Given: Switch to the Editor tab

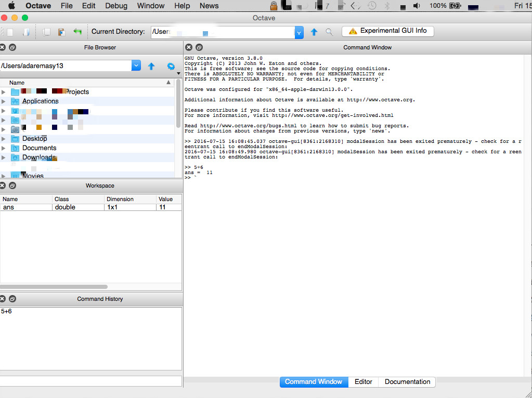Looking at the screenshot, I should pyautogui.click(x=363, y=382).
